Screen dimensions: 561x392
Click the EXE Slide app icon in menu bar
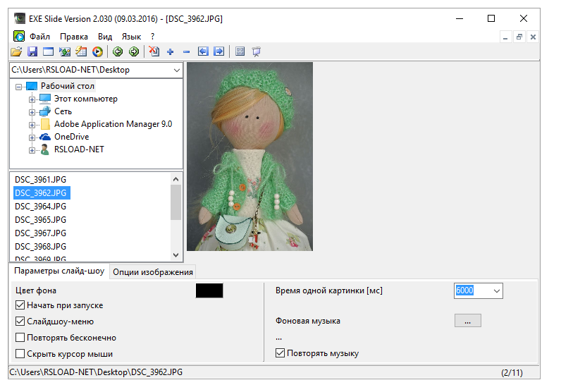click(x=19, y=36)
